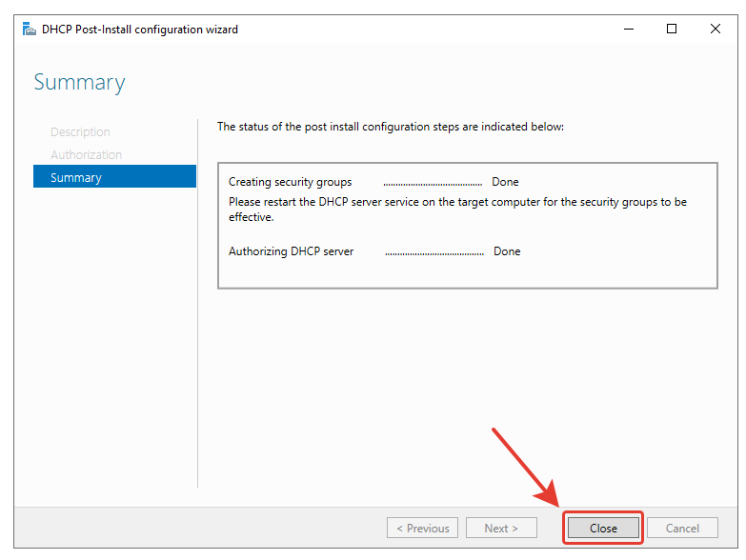
Task: Click the Close button to finish wizard
Action: click(x=603, y=528)
